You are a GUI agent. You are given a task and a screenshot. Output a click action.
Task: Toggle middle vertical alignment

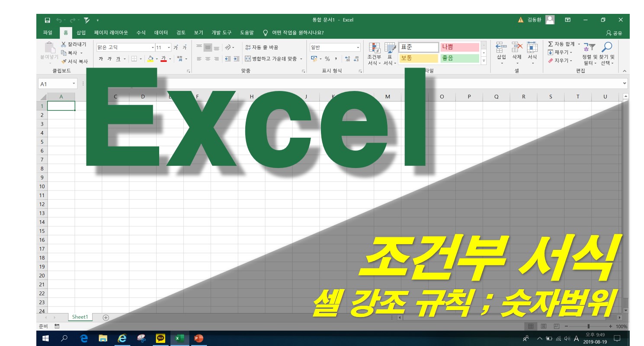point(208,48)
